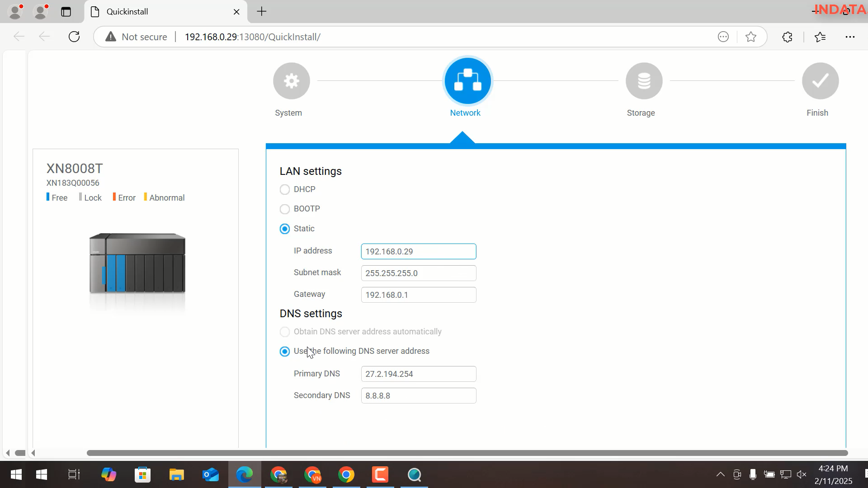Screen dimensions: 868x488
Task: Click the Lock legend label
Action: (x=93, y=198)
